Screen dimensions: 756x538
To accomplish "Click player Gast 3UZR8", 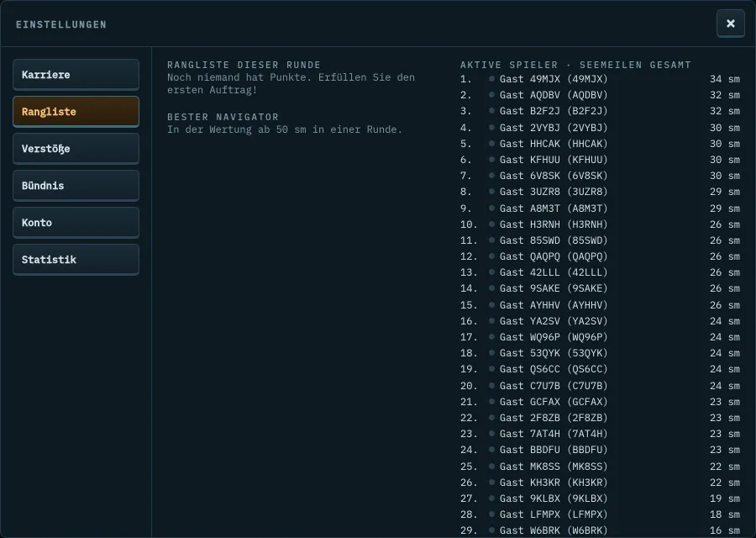I will coord(600,192).
